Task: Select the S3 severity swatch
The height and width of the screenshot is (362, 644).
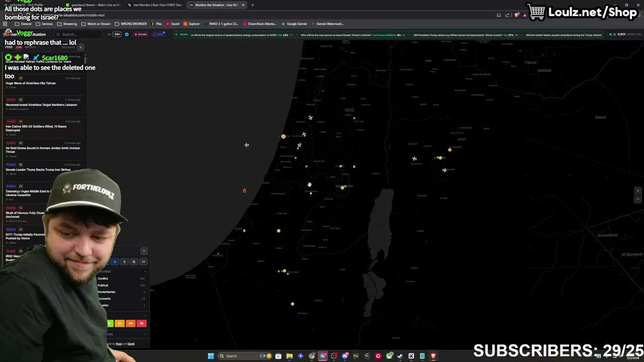Action: [120, 323]
